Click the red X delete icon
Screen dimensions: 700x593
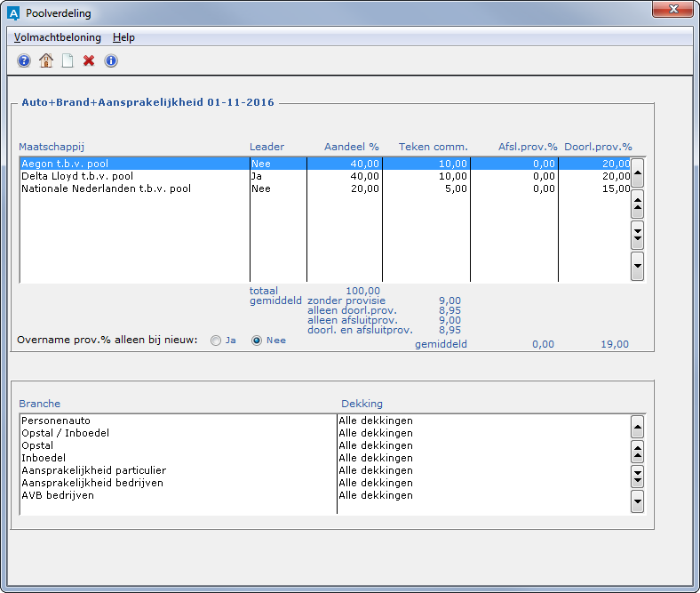pyautogui.click(x=89, y=61)
